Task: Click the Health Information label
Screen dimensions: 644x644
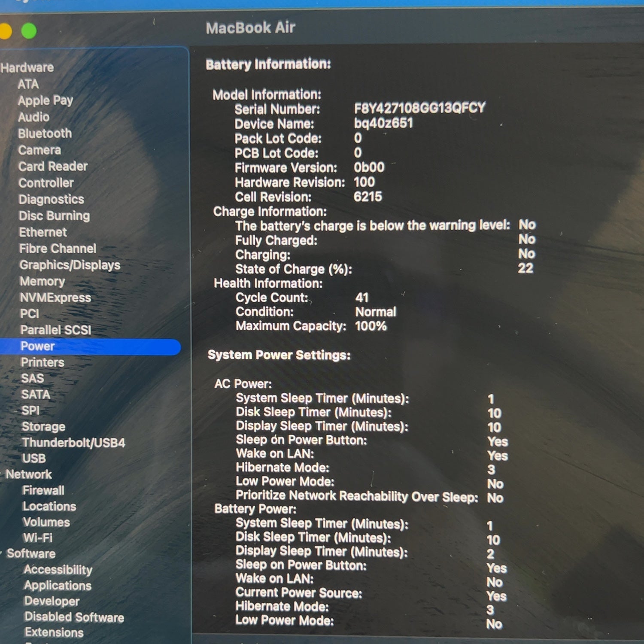Action: pos(268,283)
